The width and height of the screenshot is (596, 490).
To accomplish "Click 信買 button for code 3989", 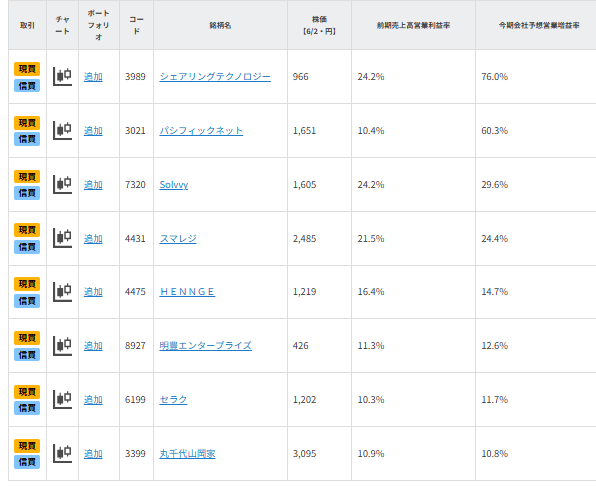I will (27, 86).
